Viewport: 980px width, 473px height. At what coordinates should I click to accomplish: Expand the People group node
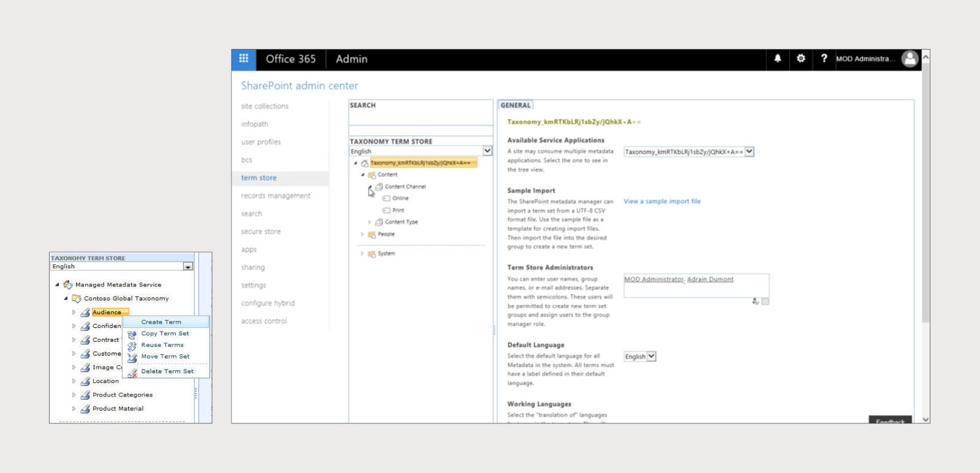pyautogui.click(x=362, y=234)
